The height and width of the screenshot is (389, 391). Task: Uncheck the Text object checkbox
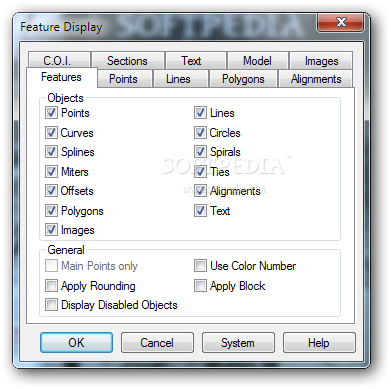tap(200, 211)
